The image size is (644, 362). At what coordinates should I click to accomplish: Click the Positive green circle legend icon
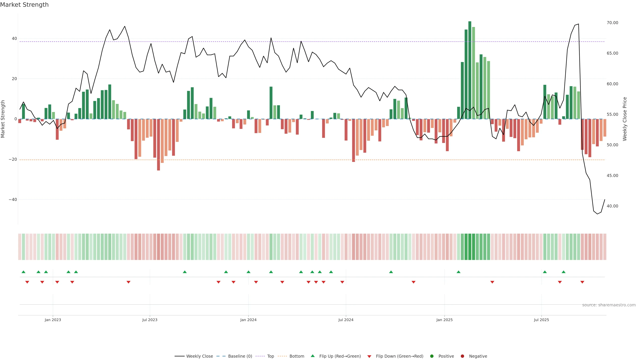click(432, 356)
